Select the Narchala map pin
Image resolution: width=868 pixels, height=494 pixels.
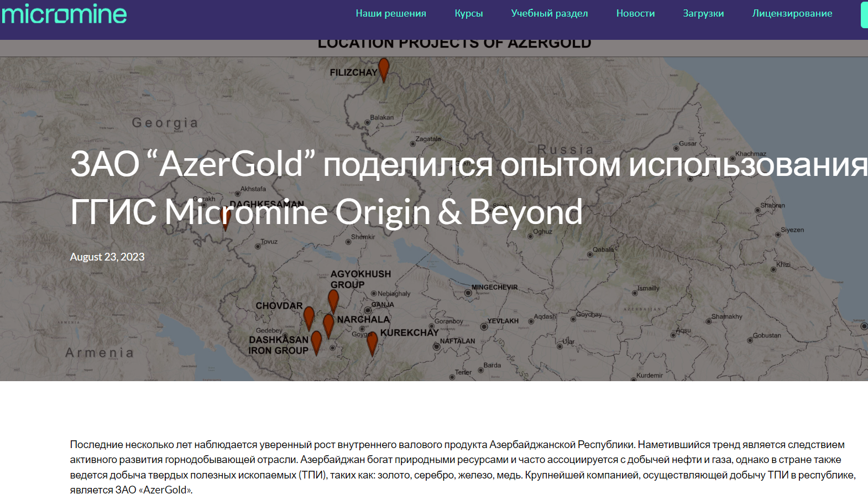click(328, 324)
